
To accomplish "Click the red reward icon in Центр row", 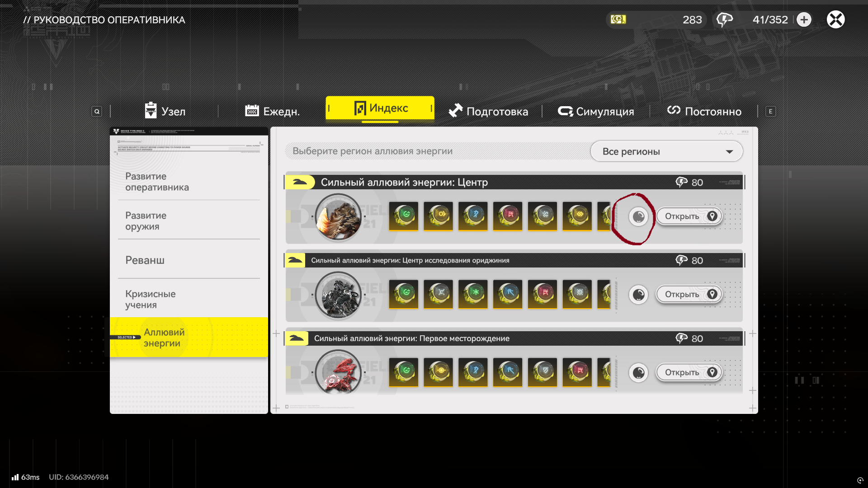I will (x=508, y=216).
